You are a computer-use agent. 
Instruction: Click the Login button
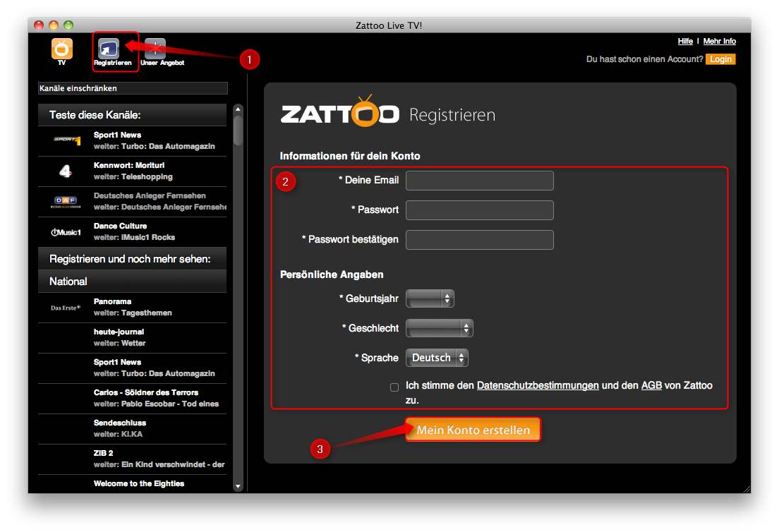point(720,59)
